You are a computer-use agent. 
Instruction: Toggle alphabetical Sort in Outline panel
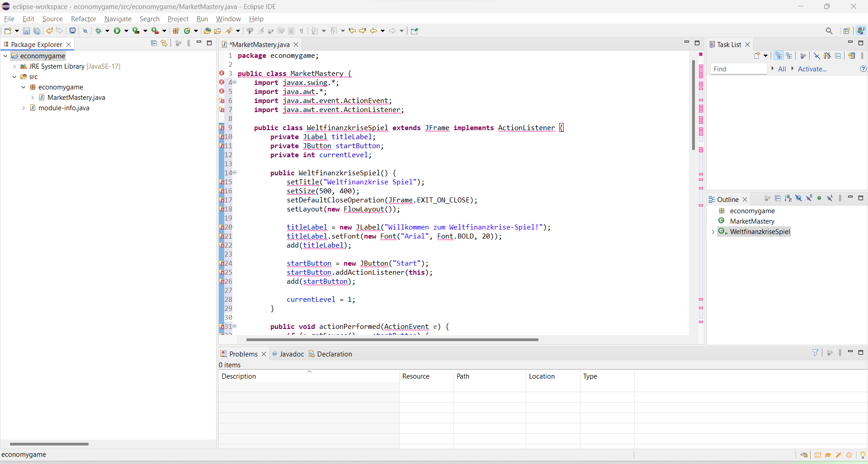tap(788, 198)
